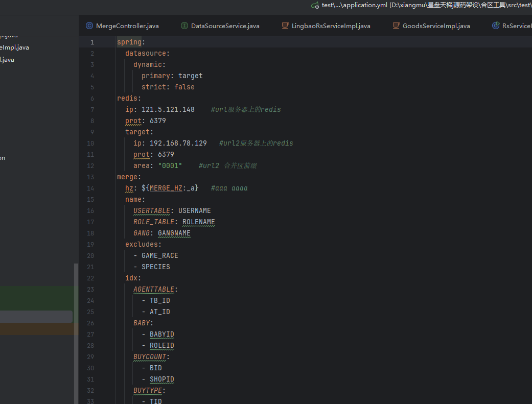Click the comment '#url2服务器上的redis'

(x=256, y=143)
